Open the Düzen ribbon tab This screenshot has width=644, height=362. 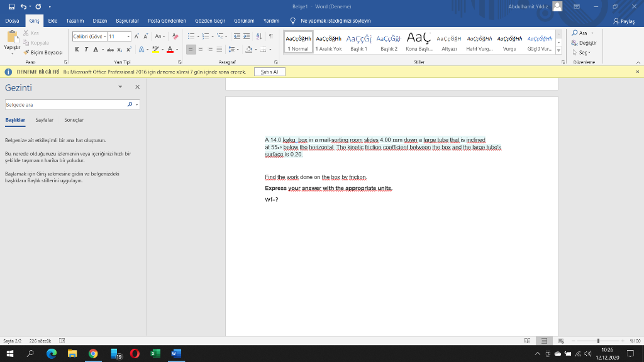tap(100, 21)
